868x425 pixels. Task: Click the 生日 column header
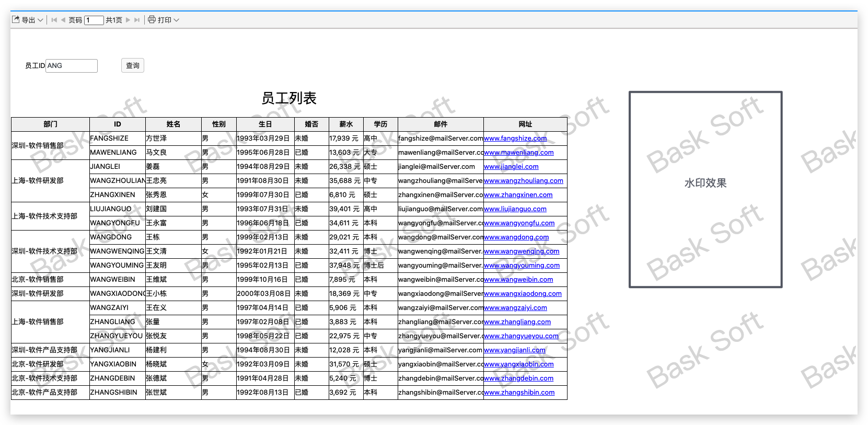tap(265, 124)
